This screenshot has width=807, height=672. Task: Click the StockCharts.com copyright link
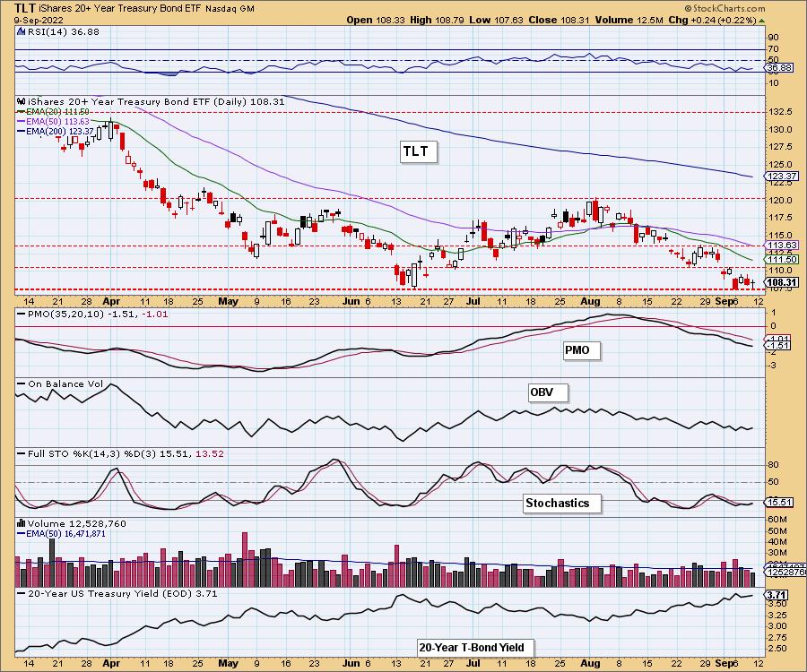[725, 8]
